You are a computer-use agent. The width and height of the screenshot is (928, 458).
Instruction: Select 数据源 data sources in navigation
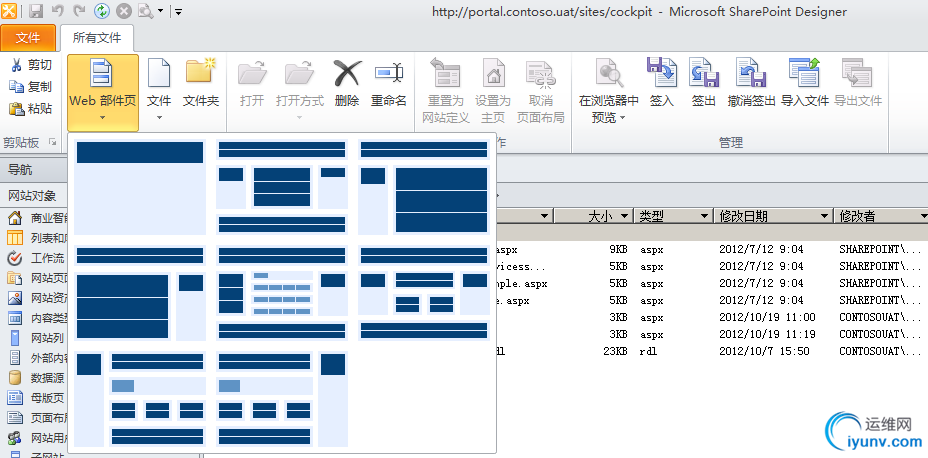coord(38,378)
